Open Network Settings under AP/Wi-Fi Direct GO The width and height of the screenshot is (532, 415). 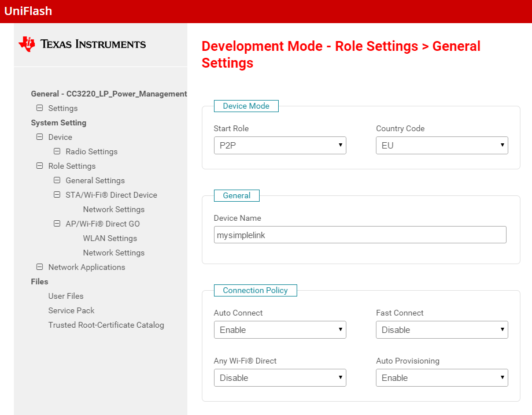(x=114, y=253)
